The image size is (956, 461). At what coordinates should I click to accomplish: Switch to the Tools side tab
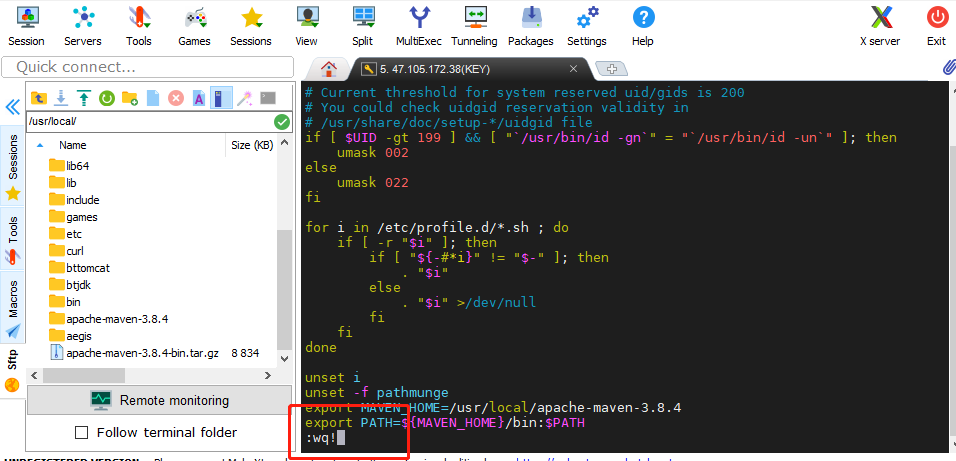click(13, 239)
